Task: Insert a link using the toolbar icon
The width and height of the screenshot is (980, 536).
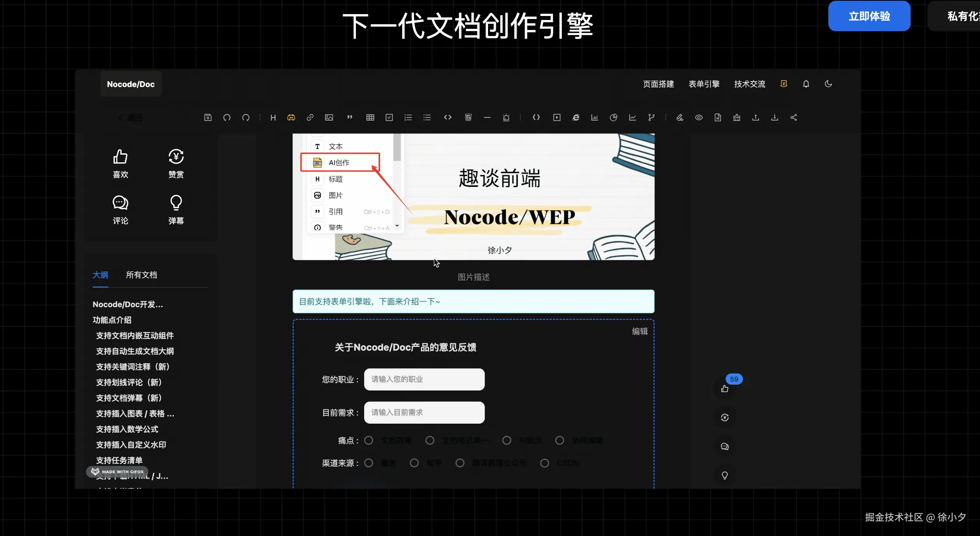Action: pyautogui.click(x=310, y=117)
